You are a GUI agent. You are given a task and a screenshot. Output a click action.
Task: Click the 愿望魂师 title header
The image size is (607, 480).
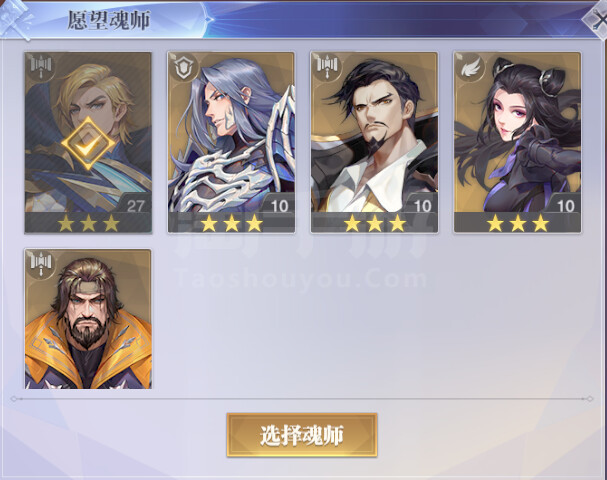[x=109, y=20]
